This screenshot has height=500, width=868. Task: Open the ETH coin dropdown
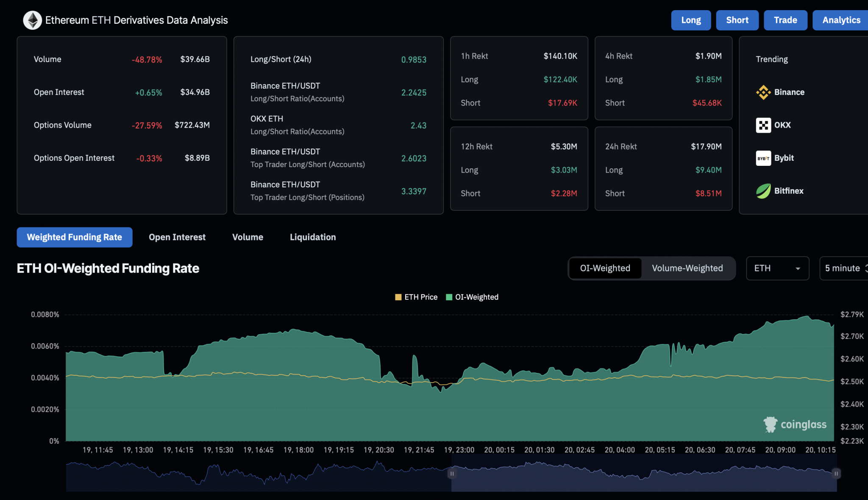(777, 268)
